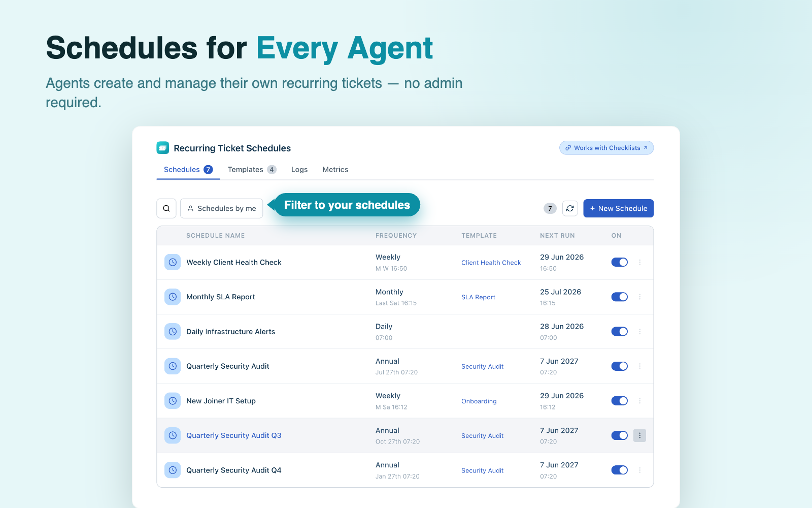812x508 pixels.
Task: Click Schedules by me filter button
Action: coord(222,208)
